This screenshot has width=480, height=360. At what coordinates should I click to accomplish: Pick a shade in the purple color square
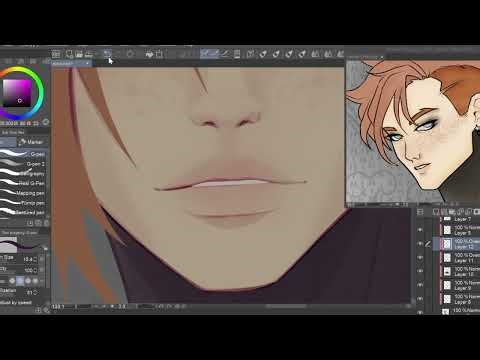17,93
